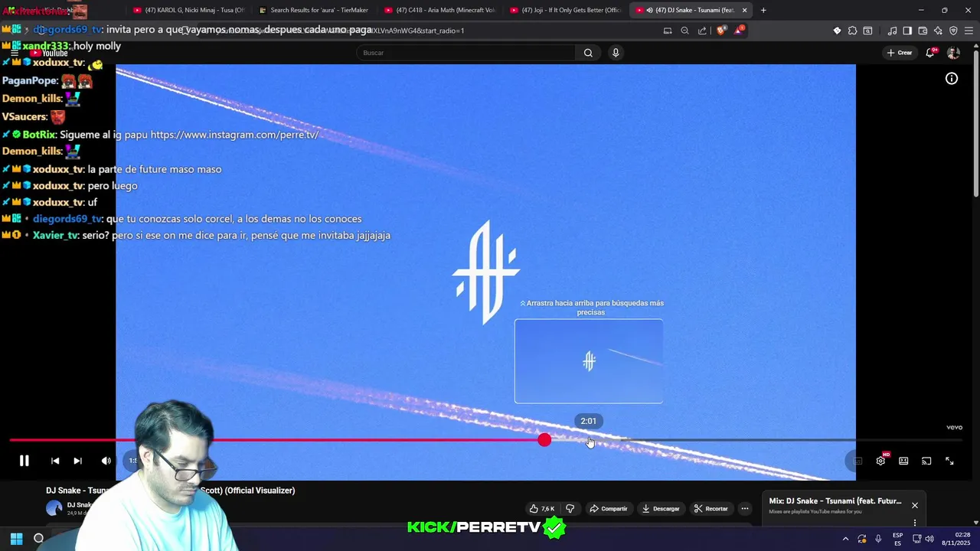
Task: Open the DJ Snake channel avatar
Action: point(54,508)
